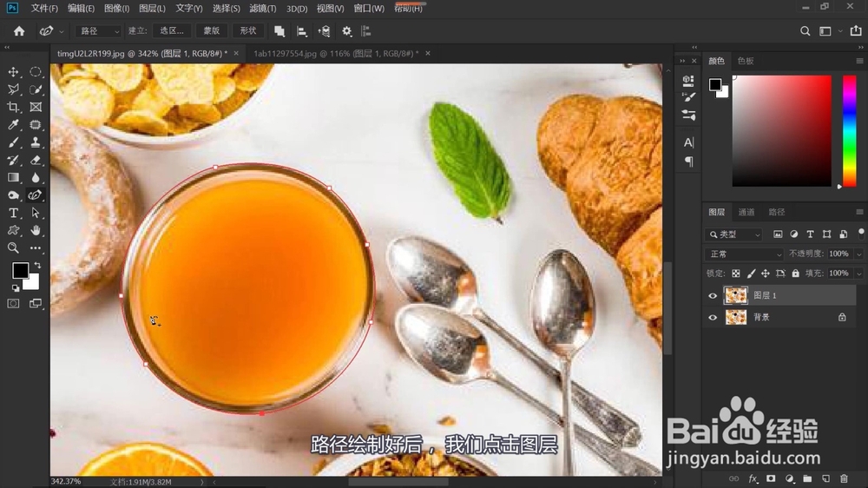Viewport: 868px width, 488px height.
Task: Select the History Brush tool
Action: [13, 160]
